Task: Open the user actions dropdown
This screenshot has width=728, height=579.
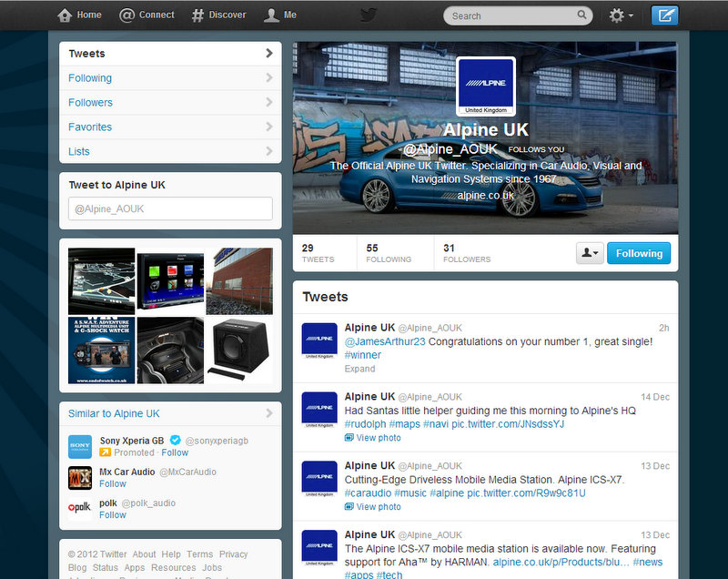Action: pos(590,253)
